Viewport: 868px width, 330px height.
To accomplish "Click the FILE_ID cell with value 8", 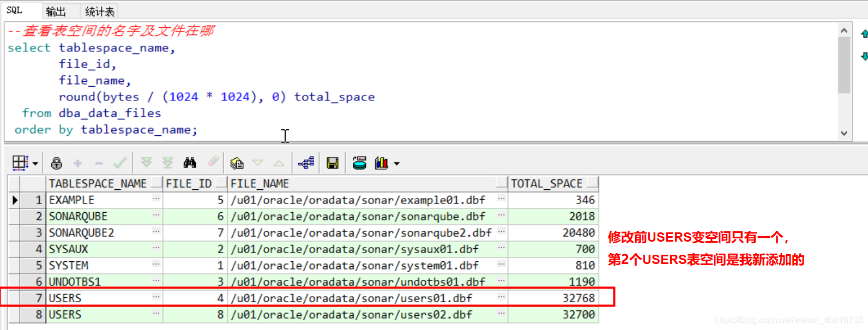I will click(195, 315).
